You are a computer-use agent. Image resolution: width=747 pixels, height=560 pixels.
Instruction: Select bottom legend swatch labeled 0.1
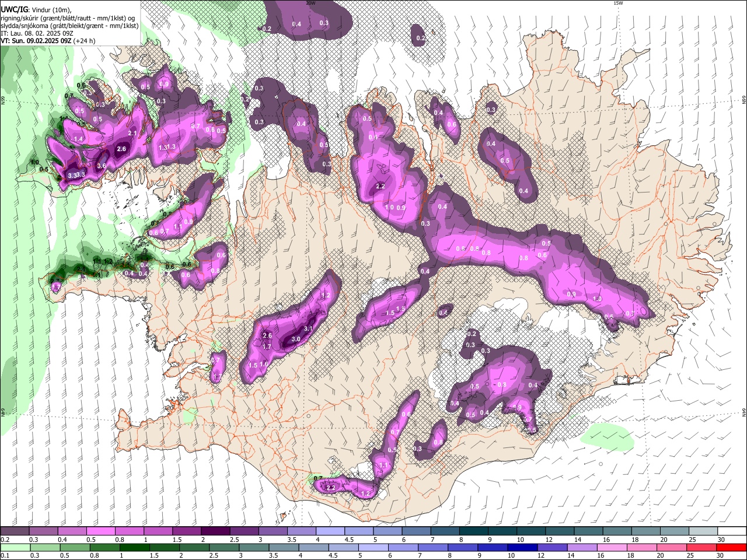15,548
